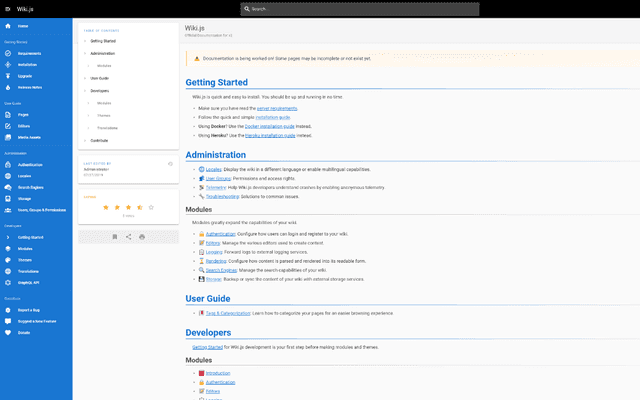Open Users, Groups & Permissions sidebar item
The height and width of the screenshot is (400, 640).
(x=42, y=210)
